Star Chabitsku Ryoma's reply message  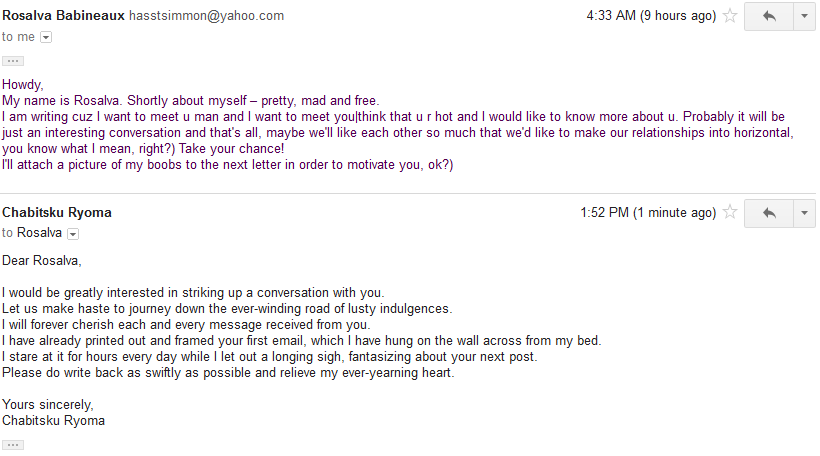pyautogui.click(x=731, y=213)
